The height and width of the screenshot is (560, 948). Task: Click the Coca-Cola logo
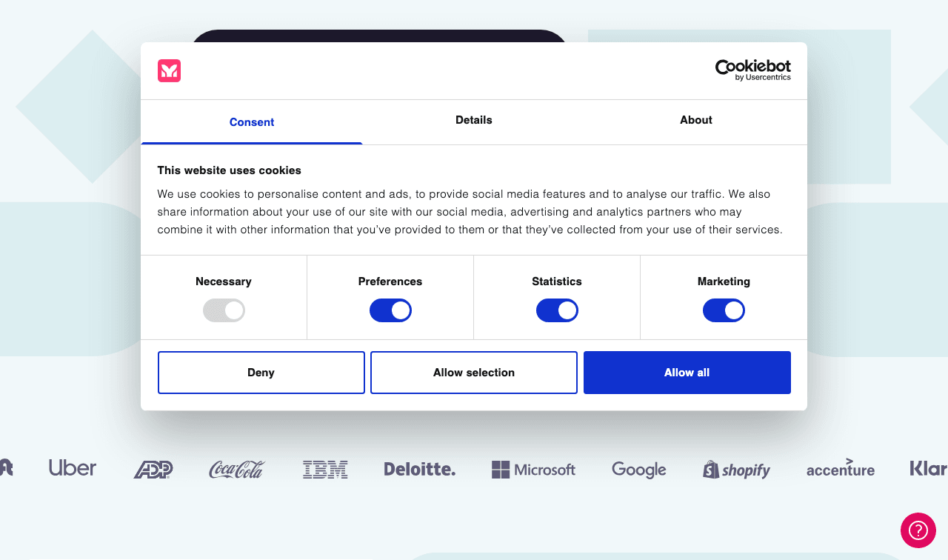pyautogui.click(x=237, y=470)
